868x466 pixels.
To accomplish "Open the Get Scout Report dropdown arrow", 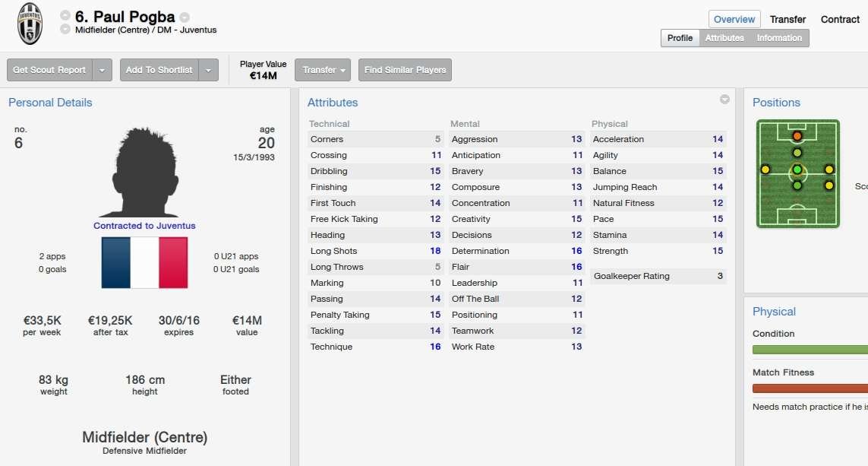I will click(x=103, y=70).
